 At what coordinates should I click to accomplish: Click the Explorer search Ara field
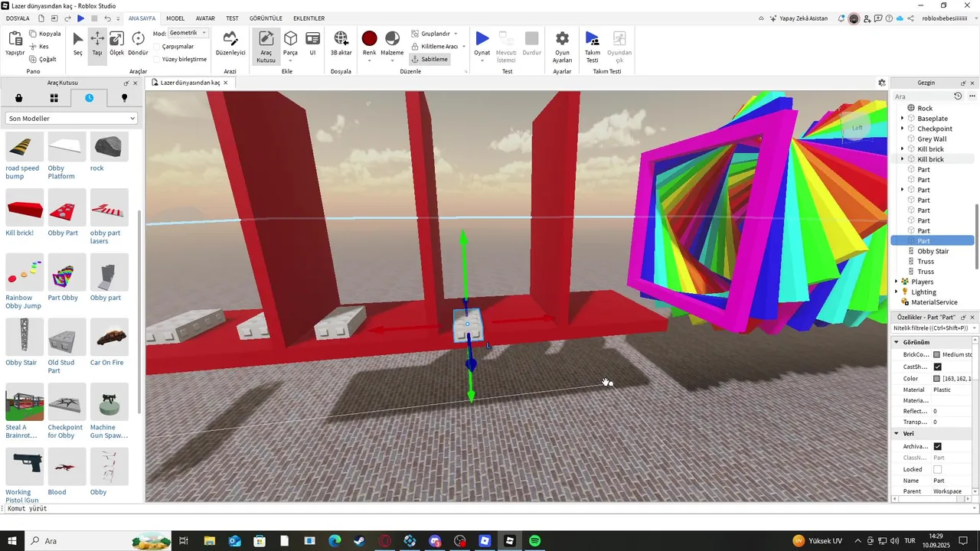(x=923, y=96)
